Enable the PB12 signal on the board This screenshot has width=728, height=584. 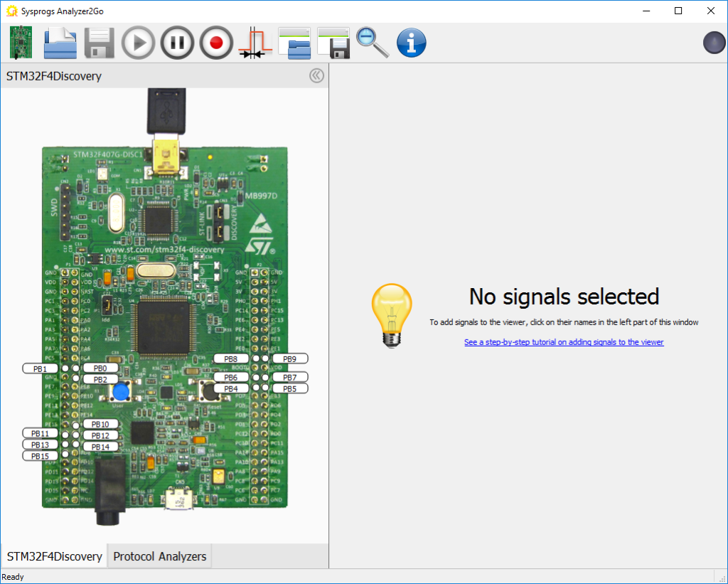(x=100, y=435)
